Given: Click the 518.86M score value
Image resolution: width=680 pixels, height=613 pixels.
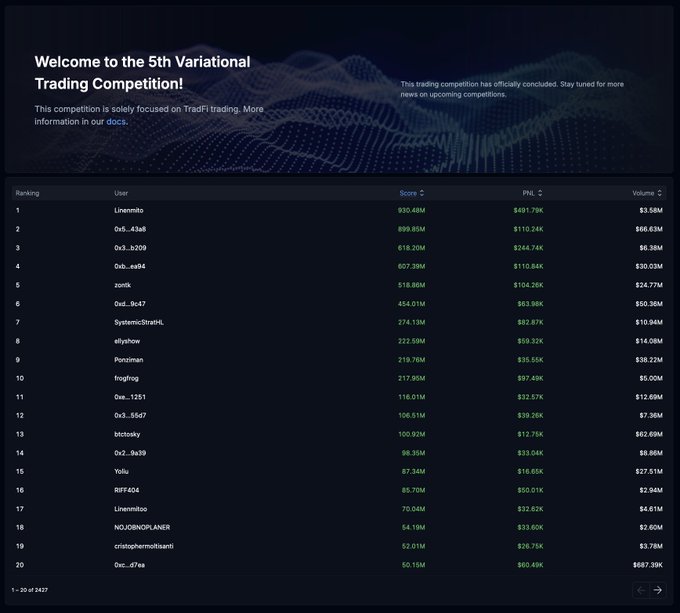Looking at the screenshot, I should pos(412,285).
